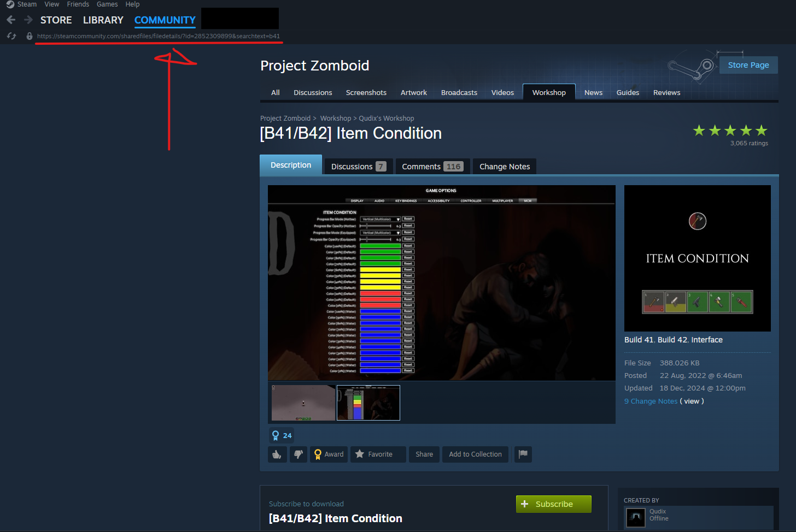Screen dimensions: 796x532
Task: Navigate to LIBRARY section
Action: [x=103, y=20]
